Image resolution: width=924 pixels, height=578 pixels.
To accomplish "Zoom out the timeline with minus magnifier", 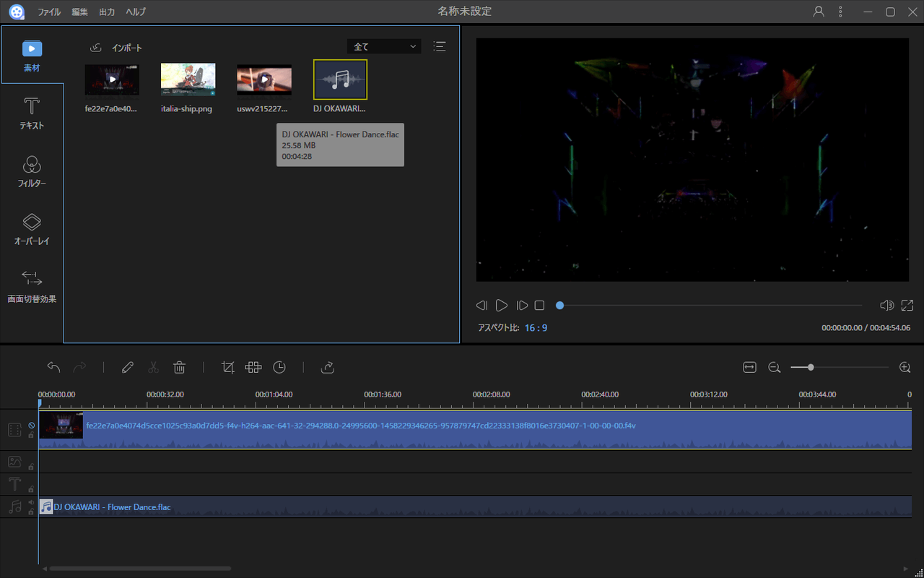I will click(x=774, y=367).
